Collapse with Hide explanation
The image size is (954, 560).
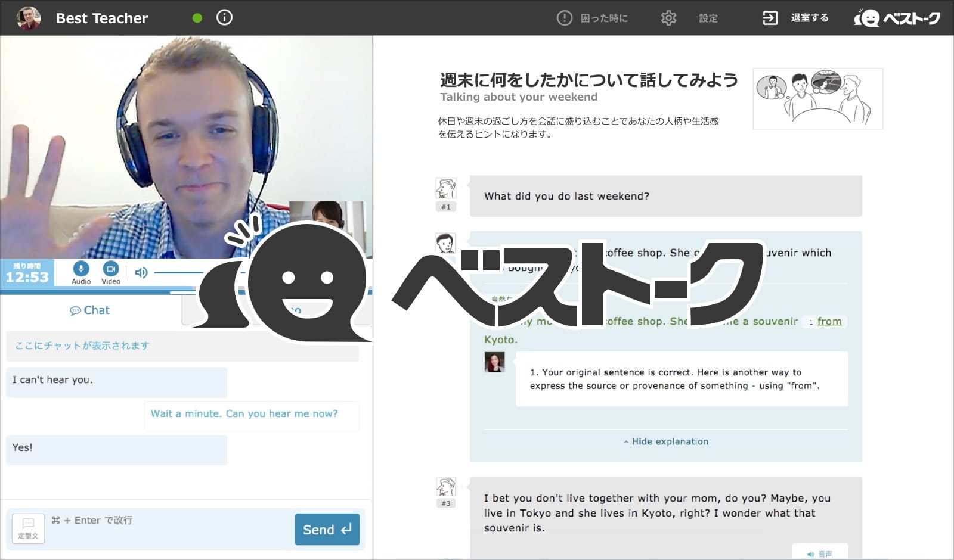pyautogui.click(x=666, y=441)
